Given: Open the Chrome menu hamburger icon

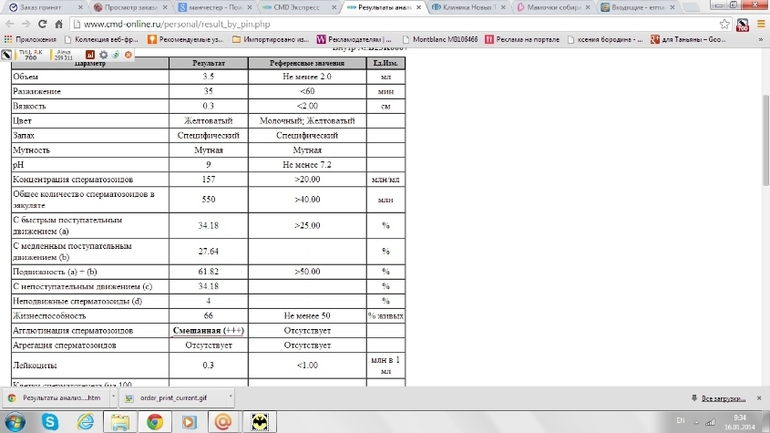Looking at the screenshot, I should tap(758, 23).
